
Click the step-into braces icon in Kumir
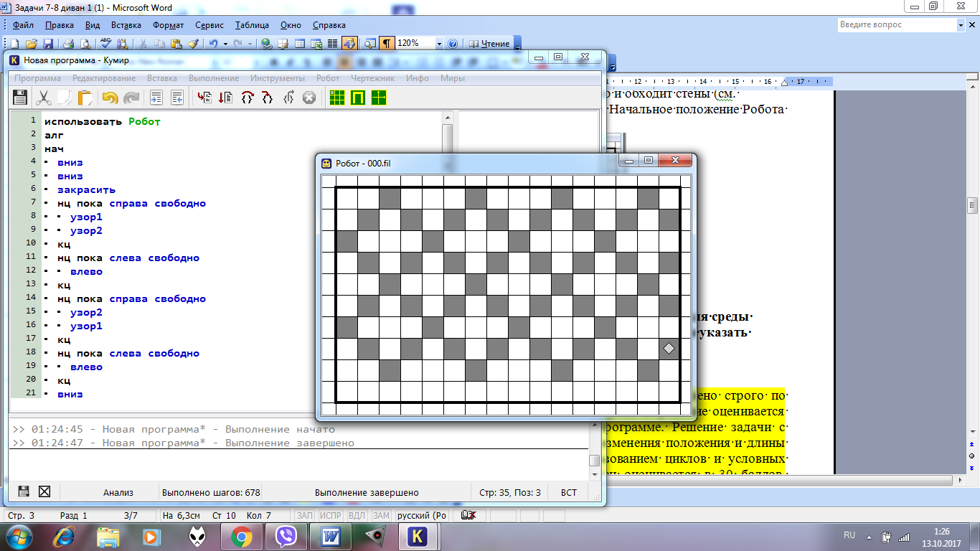[x=268, y=98]
